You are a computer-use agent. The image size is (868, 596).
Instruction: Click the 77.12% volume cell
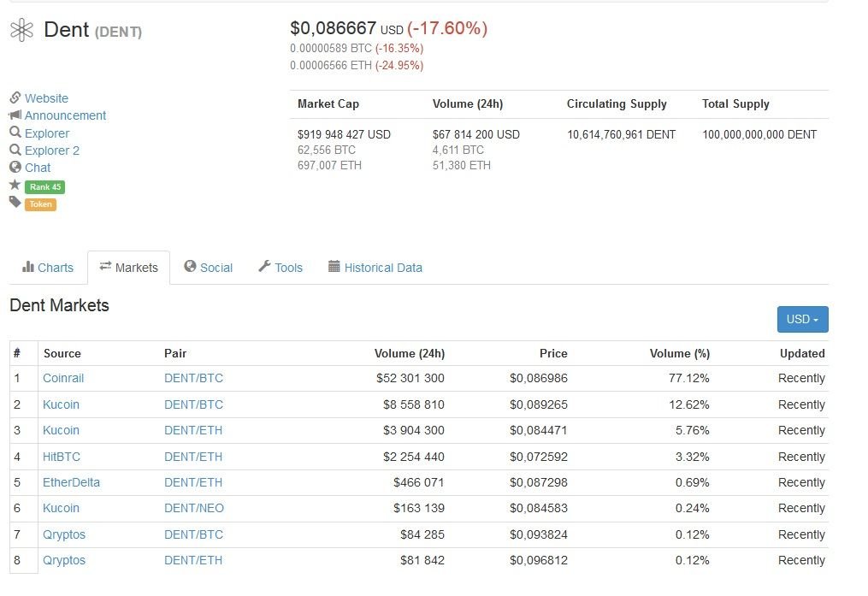688,378
